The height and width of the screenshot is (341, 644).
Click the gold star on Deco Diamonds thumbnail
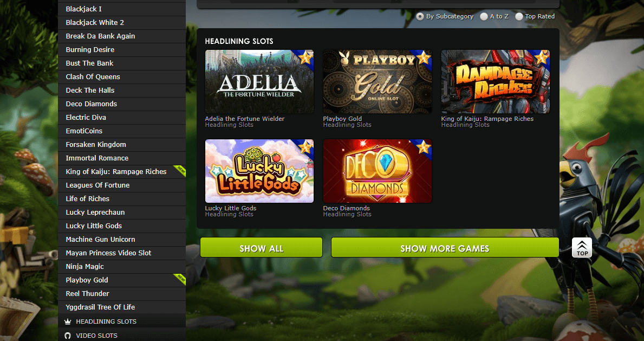tap(423, 147)
